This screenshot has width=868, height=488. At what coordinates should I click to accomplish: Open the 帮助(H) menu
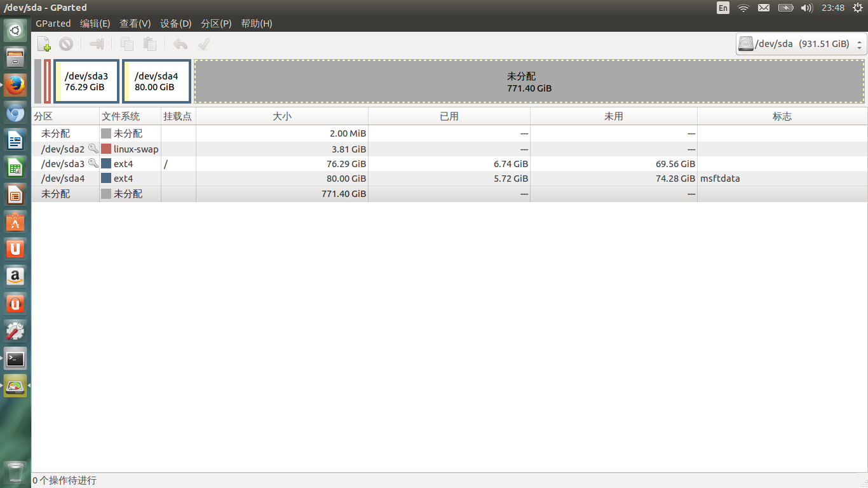point(257,24)
